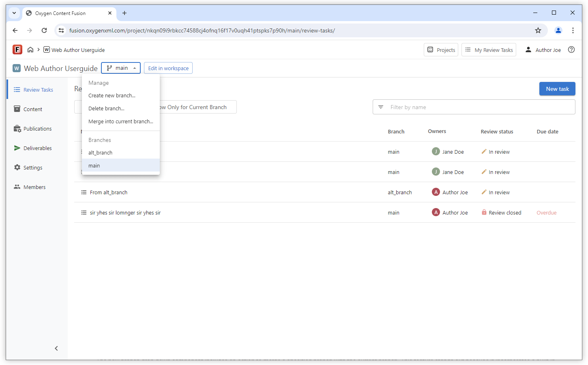Open the Projects page

click(x=441, y=50)
